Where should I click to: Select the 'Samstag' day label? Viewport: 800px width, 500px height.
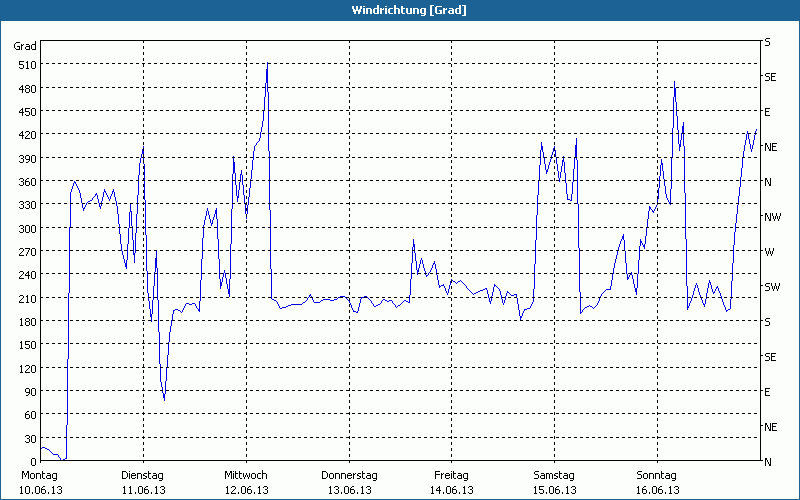[554, 476]
